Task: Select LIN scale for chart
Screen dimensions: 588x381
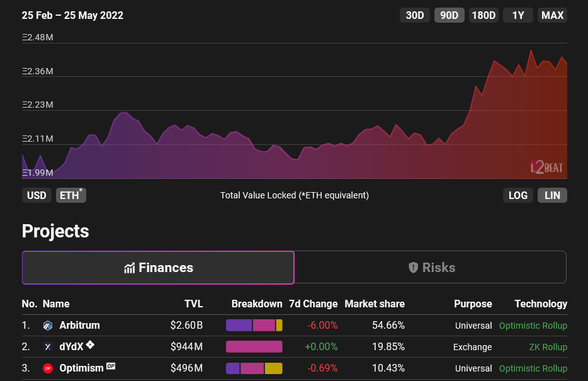Action: (x=552, y=195)
